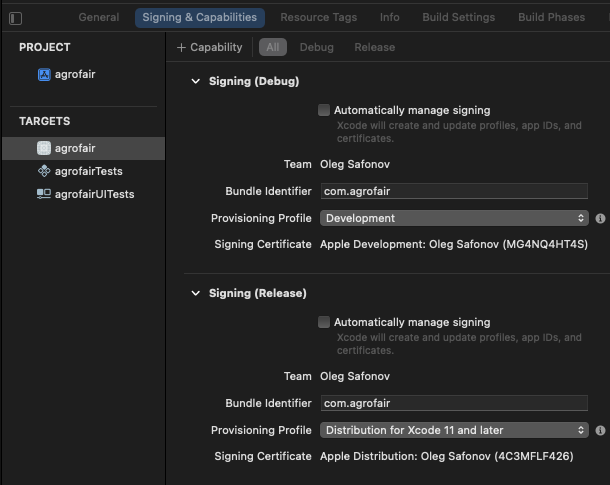The height and width of the screenshot is (485, 610).
Task: Switch to the General tab
Action: (x=99, y=18)
